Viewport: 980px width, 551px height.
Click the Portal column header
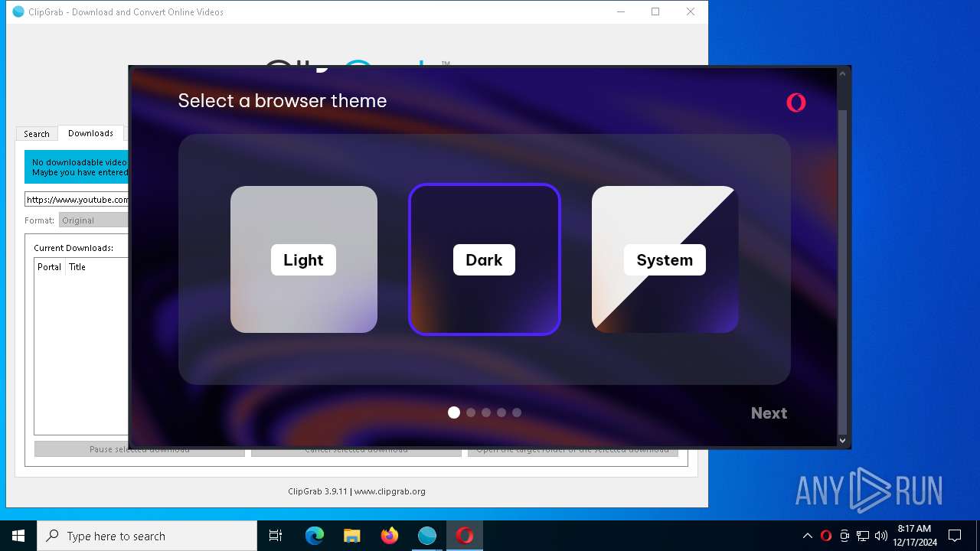(x=50, y=267)
